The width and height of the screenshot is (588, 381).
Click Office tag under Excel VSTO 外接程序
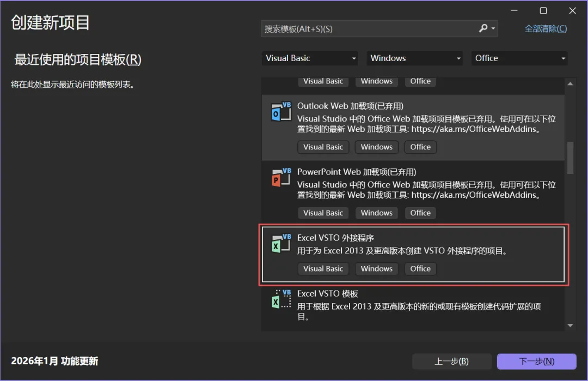[420, 269]
